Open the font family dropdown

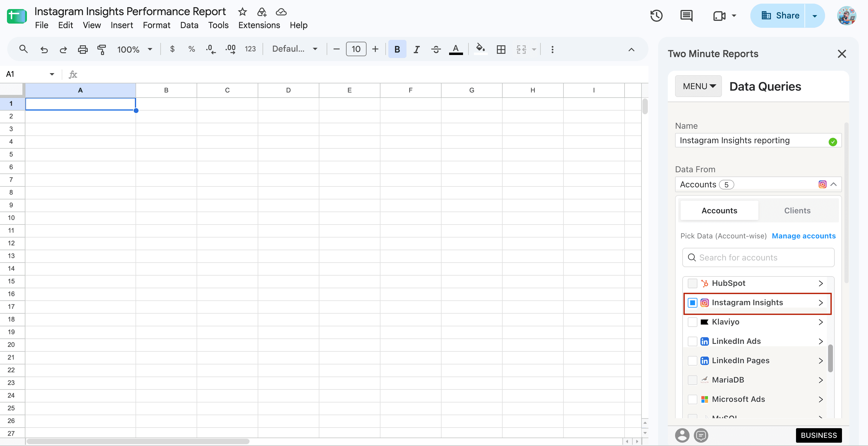click(x=295, y=49)
